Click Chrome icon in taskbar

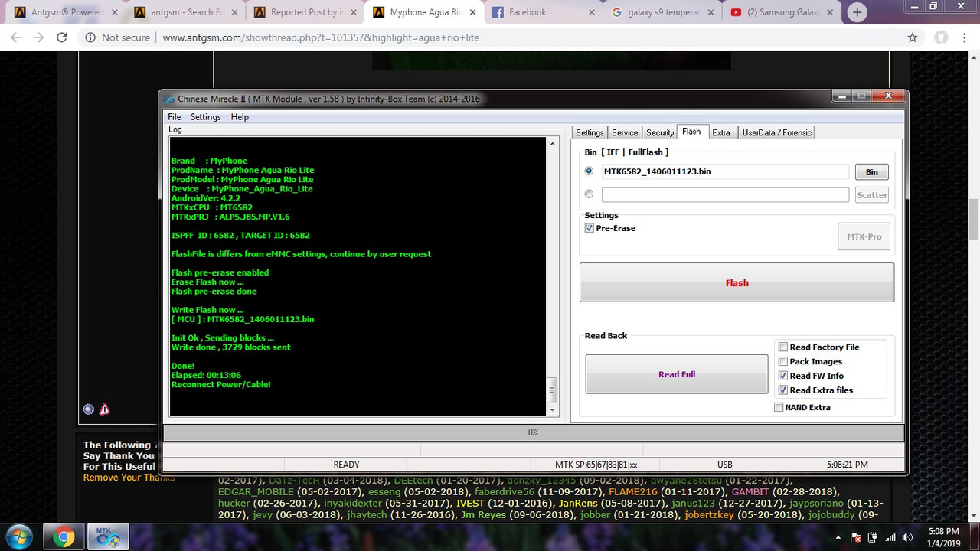coord(64,537)
